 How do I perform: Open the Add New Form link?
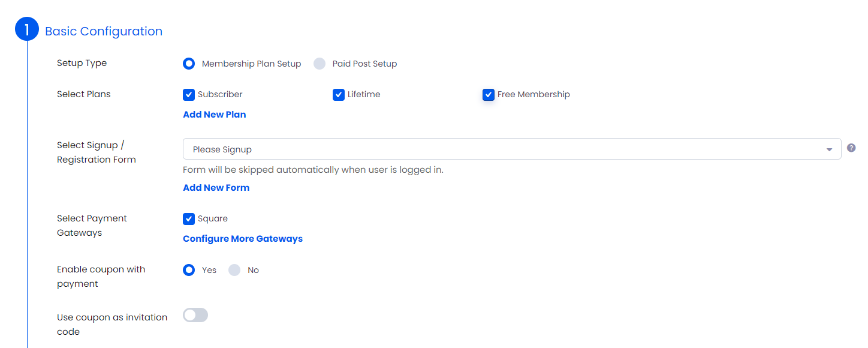(216, 188)
